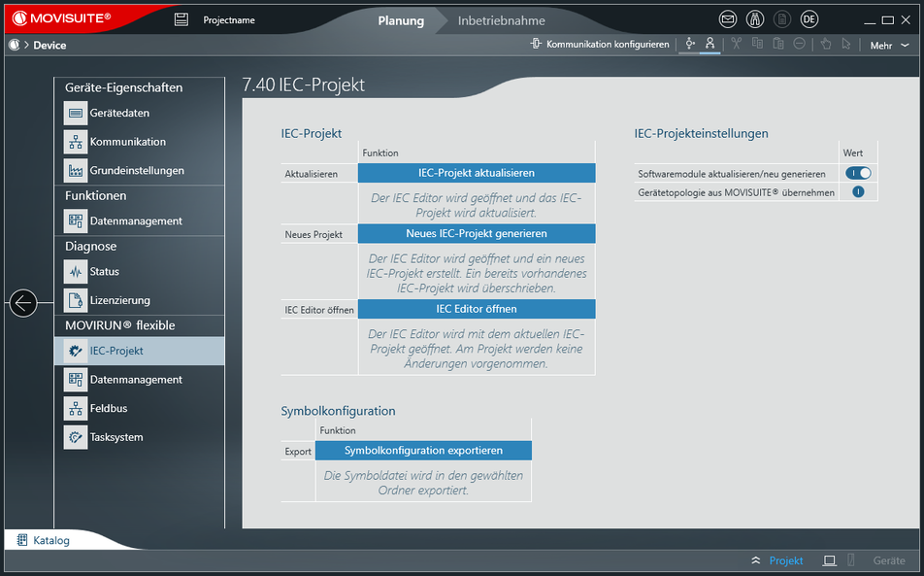Open the binoculars search icon
Image resolution: width=924 pixels, height=576 pixels.
(755, 19)
